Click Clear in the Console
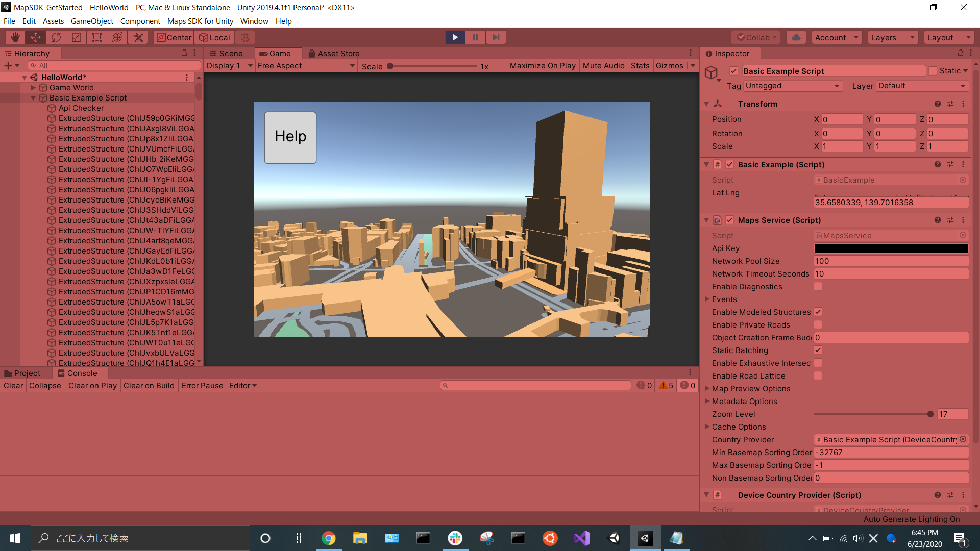This screenshot has width=980, height=551. pyautogui.click(x=13, y=386)
